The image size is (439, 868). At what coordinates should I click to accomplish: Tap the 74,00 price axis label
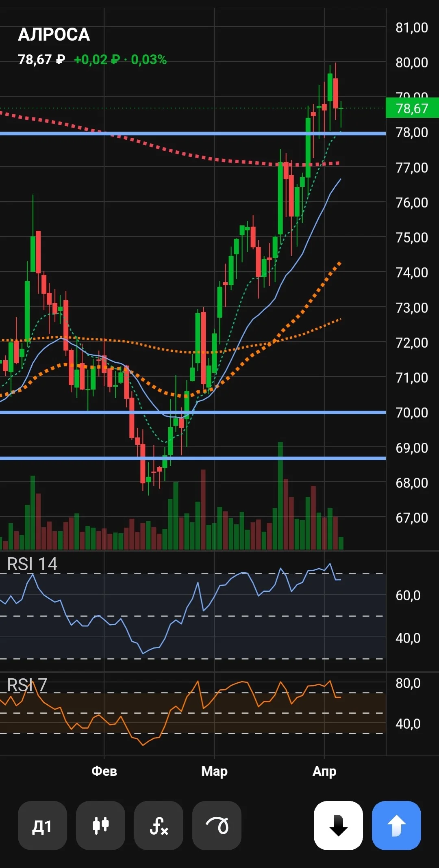(412, 272)
